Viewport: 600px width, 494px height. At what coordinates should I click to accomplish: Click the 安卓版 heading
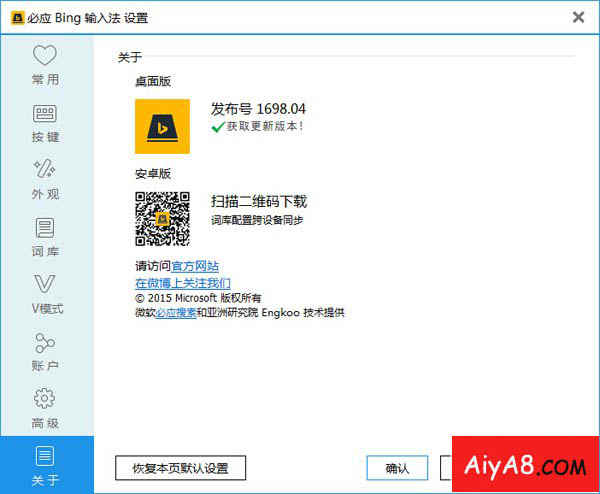pyautogui.click(x=153, y=174)
